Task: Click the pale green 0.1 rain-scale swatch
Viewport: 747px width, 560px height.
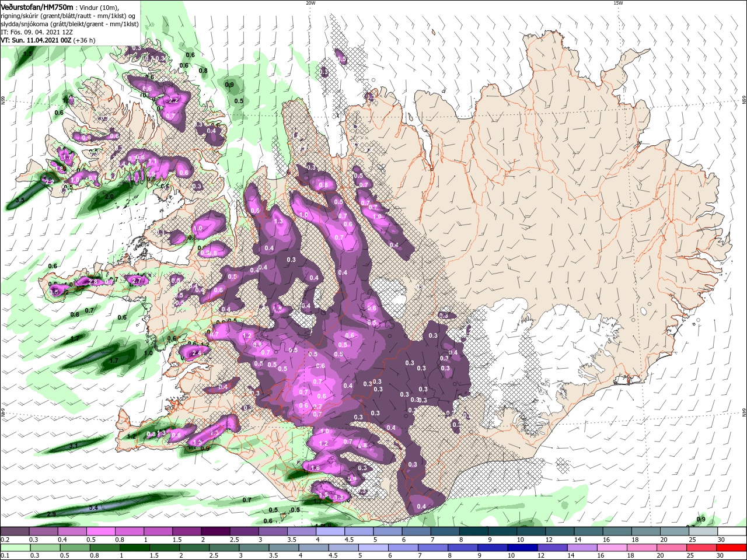Action: pos(15,548)
